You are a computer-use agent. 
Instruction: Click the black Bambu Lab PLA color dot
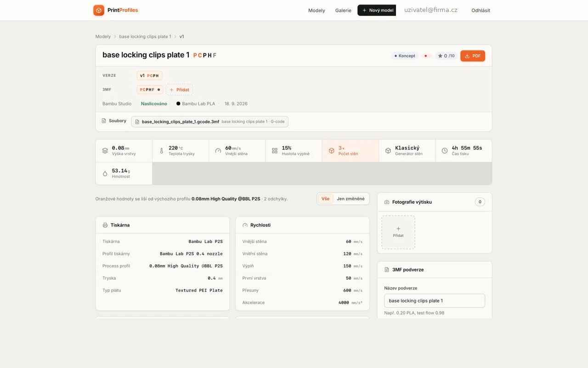click(x=178, y=103)
